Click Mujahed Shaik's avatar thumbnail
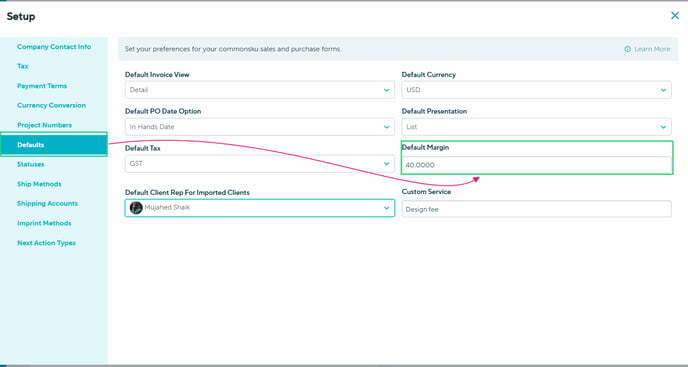This screenshot has width=688, height=367. [x=136, y=208]
